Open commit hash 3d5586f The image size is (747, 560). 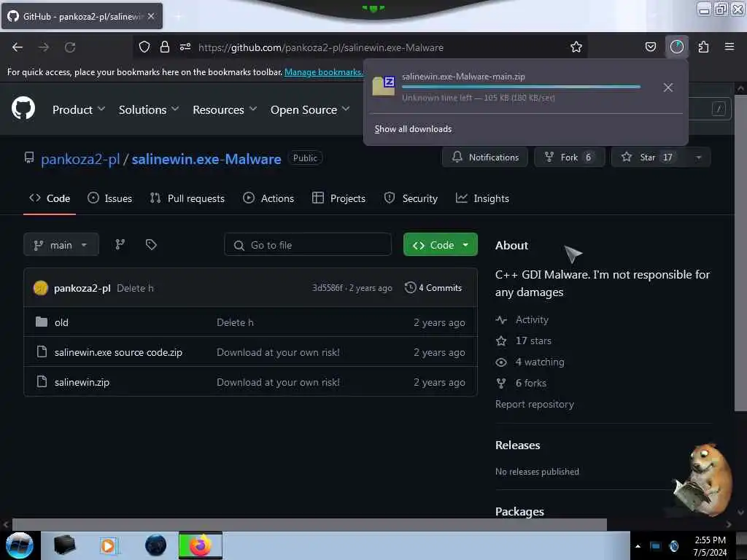pyautogui.click(x=328, y=287)
